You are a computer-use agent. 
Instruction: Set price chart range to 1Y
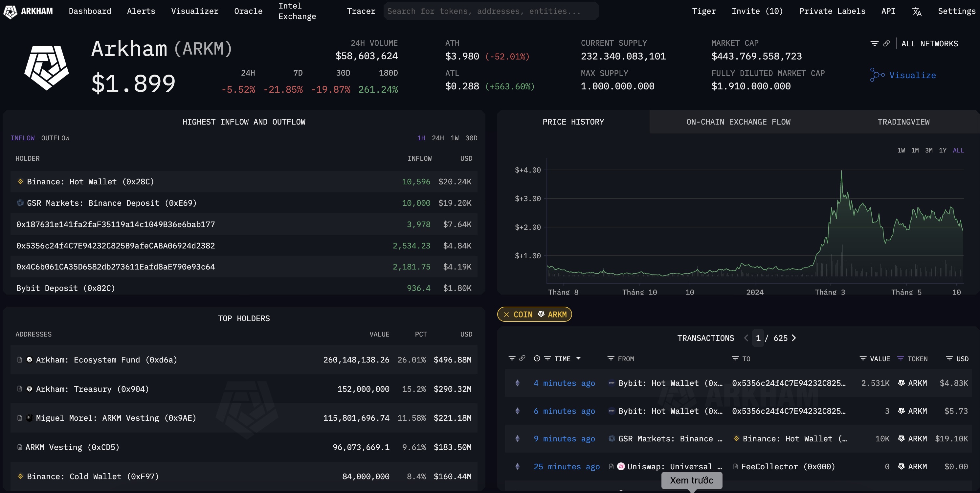[x=942, y=151]
